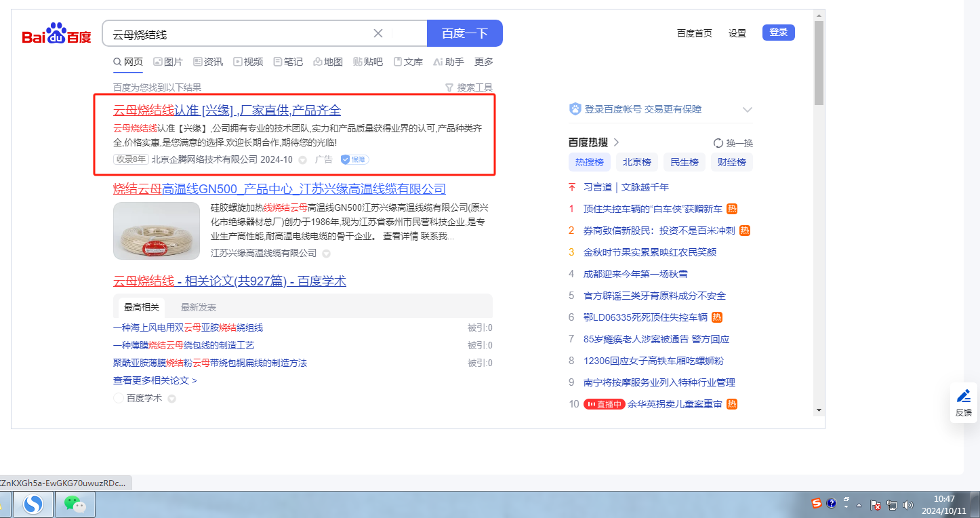
Task: Select the 最新发表 papers tab
Action: 199,307
